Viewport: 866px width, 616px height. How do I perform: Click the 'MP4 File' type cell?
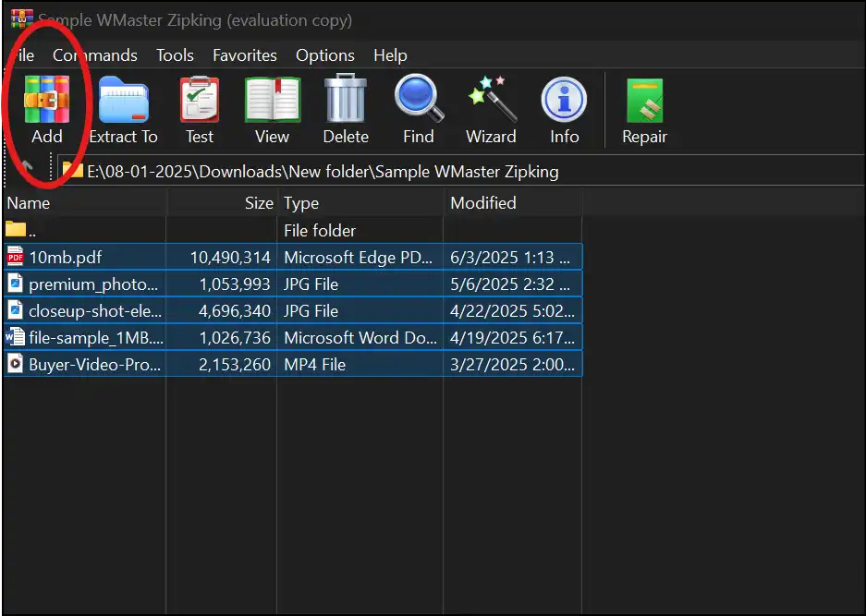pos(315,364)
